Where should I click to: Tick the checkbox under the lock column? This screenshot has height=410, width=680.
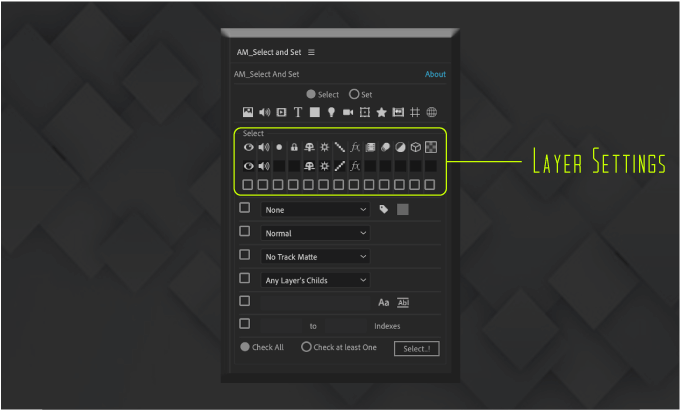[x=293, y=185]
